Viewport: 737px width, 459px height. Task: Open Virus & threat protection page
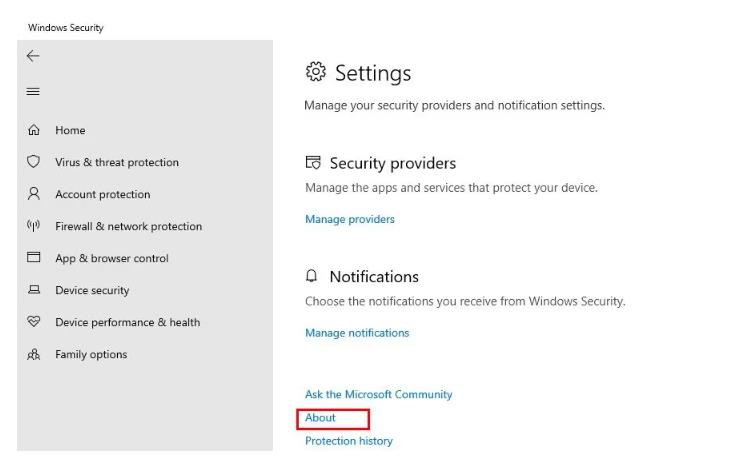pyautogui.click(x=117, y=162)
